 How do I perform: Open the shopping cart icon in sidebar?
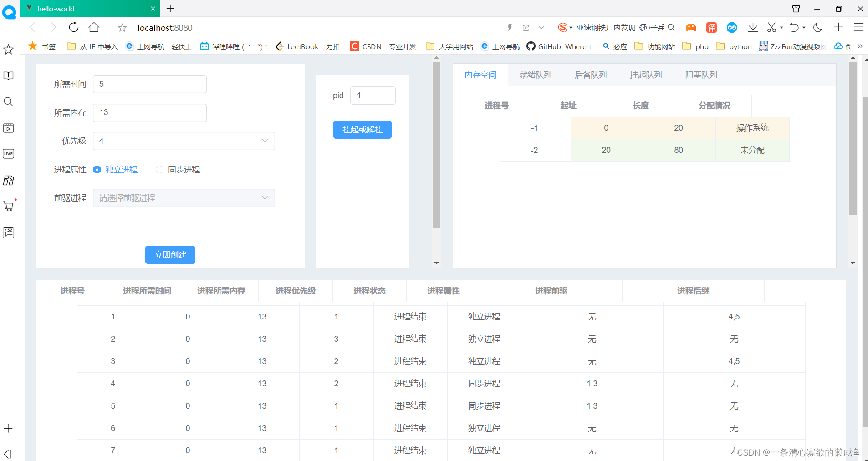click(8, 206)
